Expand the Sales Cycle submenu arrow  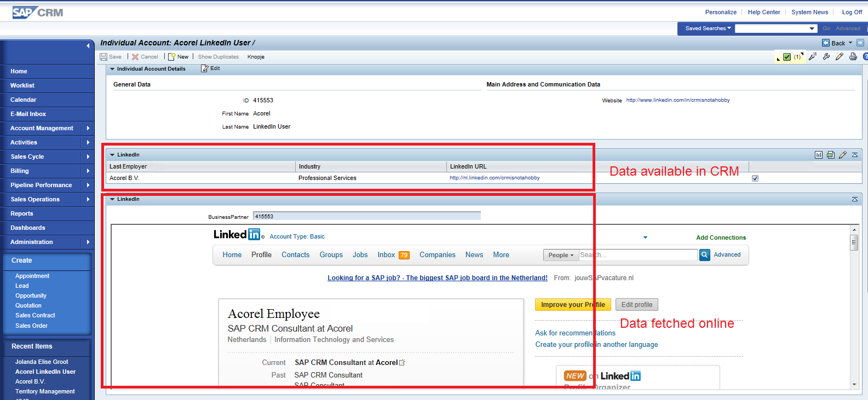[88, 156]
